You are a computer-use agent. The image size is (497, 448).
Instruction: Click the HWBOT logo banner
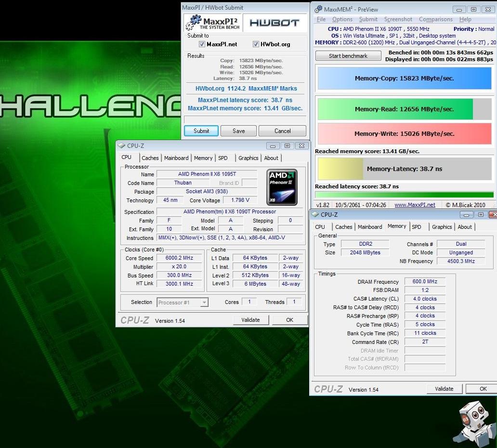(x=275, y=23)
